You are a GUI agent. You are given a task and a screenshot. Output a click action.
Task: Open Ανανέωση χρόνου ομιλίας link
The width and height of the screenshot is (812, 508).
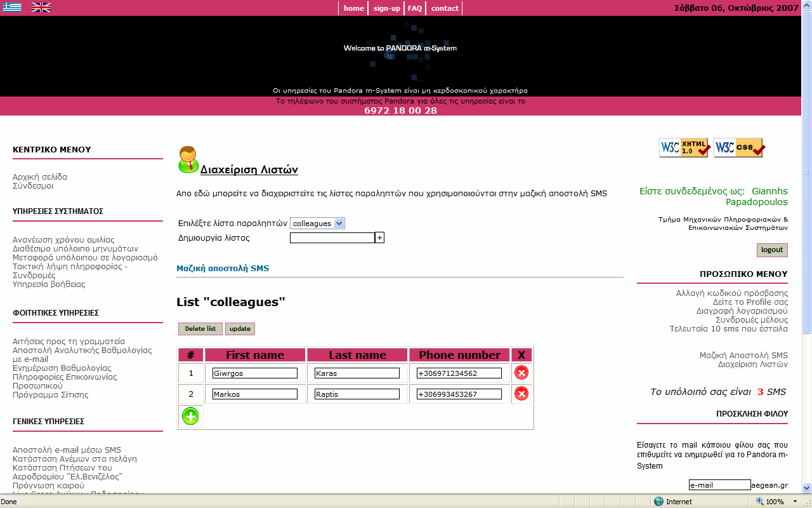tap(63, 240)
